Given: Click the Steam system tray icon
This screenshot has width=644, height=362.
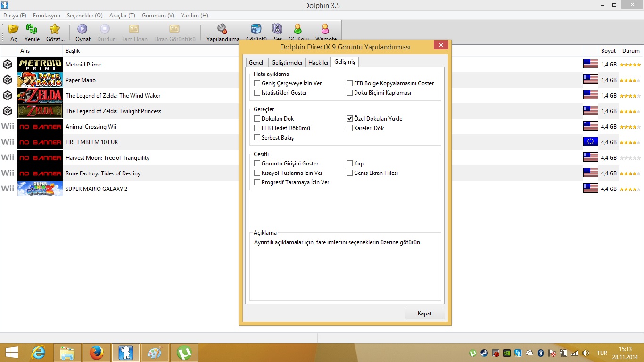Looking at the screenshot, I should [484, 353].
